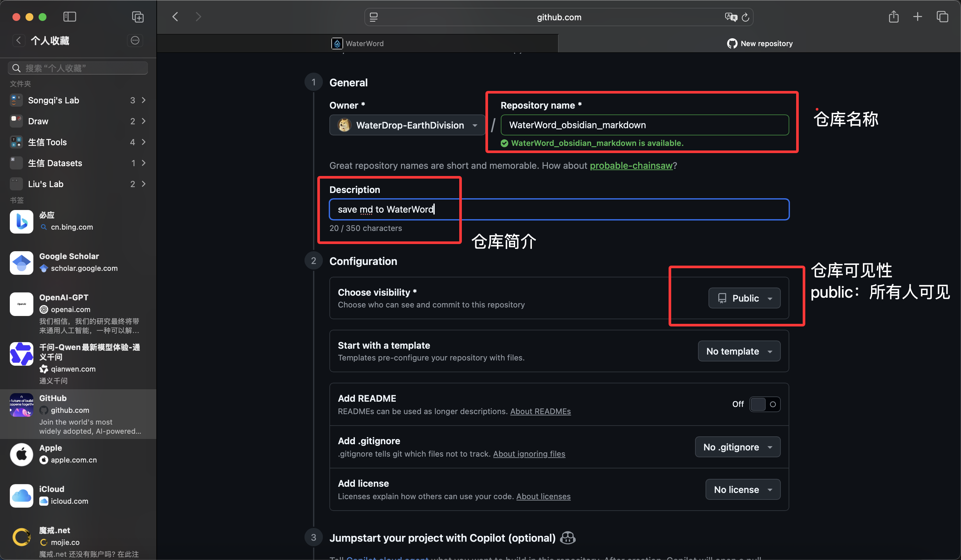Open the No license dropdown
This screenshot has width=961, height=560.
coord(743,489)
